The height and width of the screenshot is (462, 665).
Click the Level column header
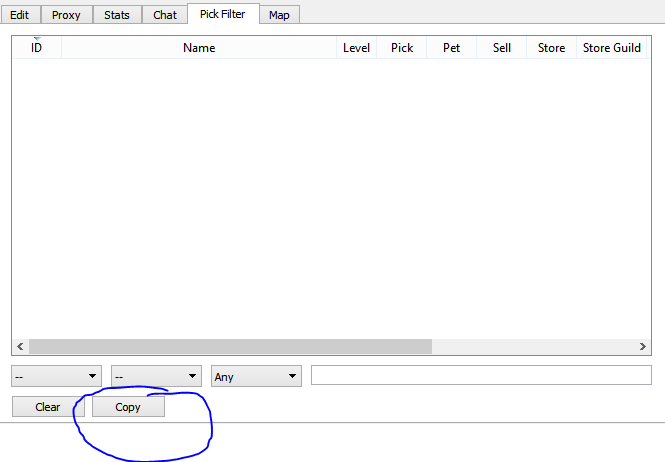pyautogui.click(x=356, y=48)
